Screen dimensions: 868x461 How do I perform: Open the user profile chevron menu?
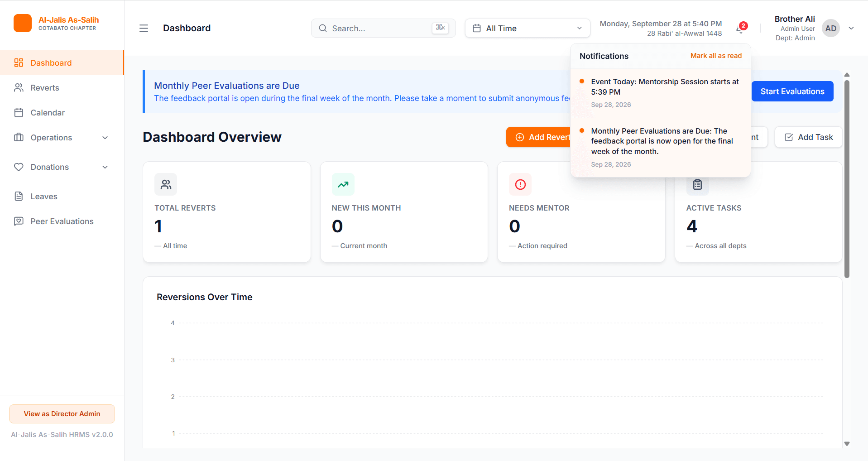tap(851, 28)
